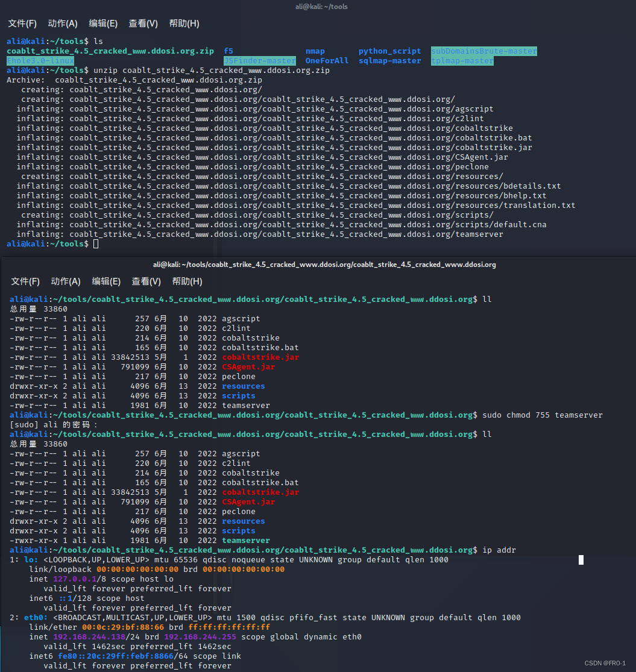This screenshot has width=636, height=672.
Task: Open 动作(A) menu in the lower ddosi.org terminal
Action: pyautogui.click(x=66, y=281)
